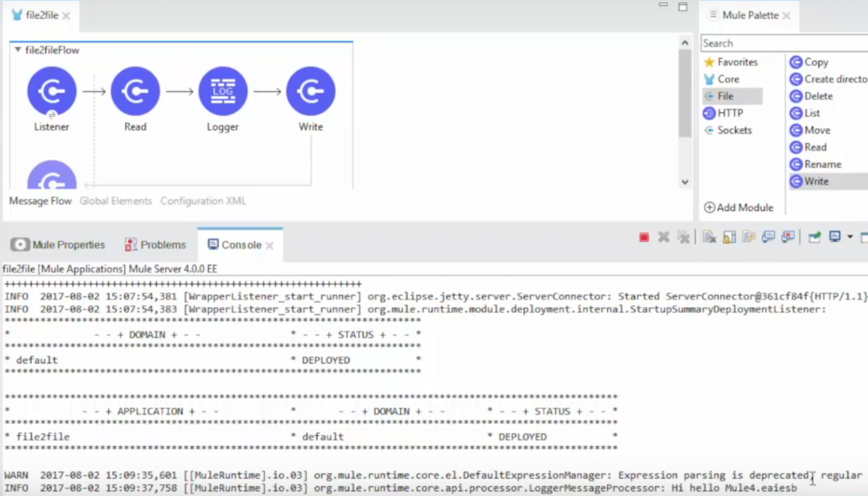Select the Write node in file2fileFlow
The width and height of the screenshot is (868, 496).
pos(311,91)
